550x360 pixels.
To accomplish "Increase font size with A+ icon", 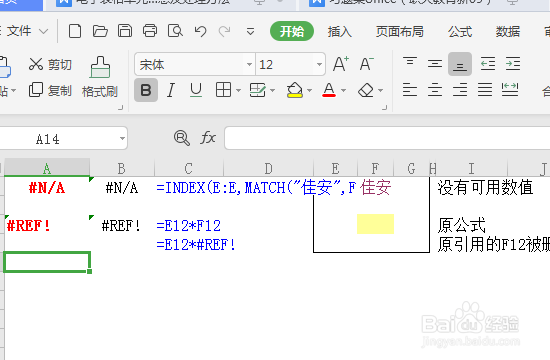I will pos(341,64).
